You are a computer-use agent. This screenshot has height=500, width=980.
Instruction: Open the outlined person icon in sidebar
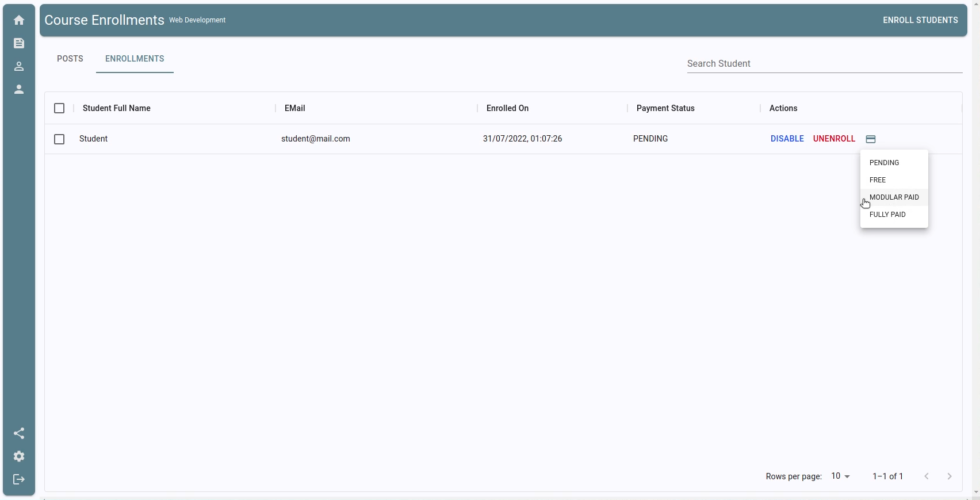pyautogui.click(x=19, y=66)
